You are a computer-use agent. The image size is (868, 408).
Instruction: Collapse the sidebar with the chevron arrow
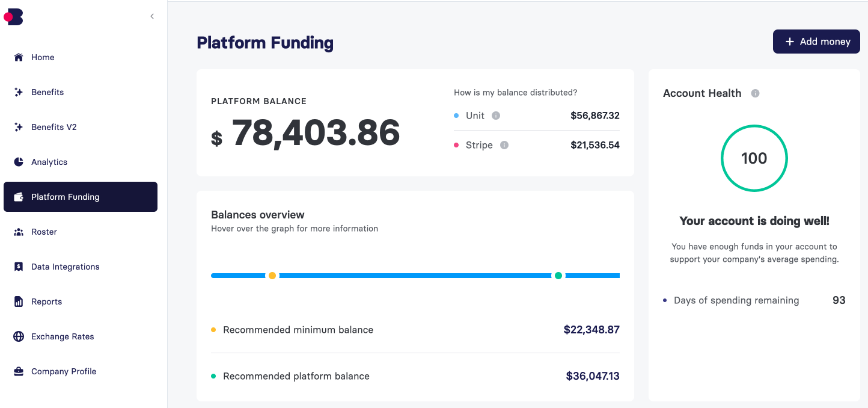point(152,16)
